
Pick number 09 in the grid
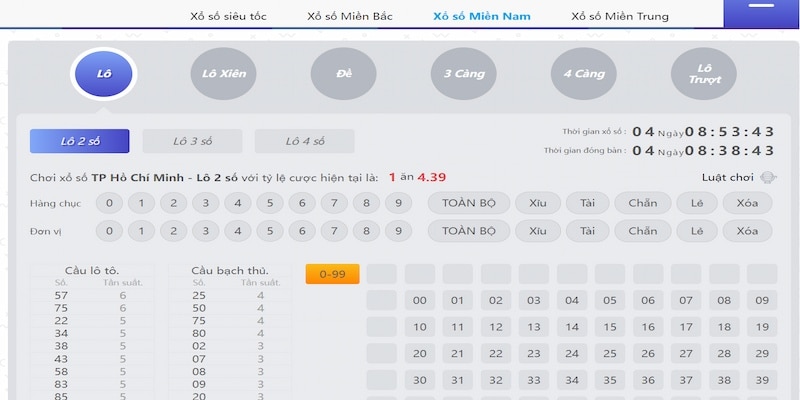[762, 301]
